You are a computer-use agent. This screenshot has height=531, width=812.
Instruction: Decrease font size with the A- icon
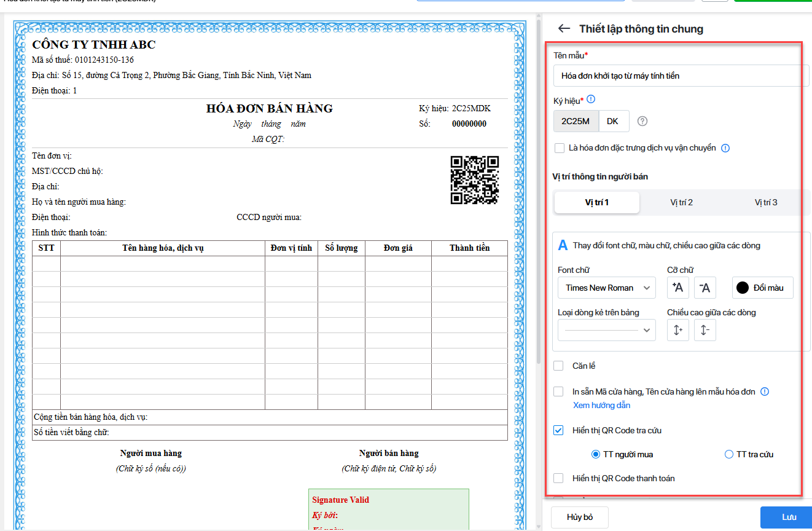click(705, 288)
